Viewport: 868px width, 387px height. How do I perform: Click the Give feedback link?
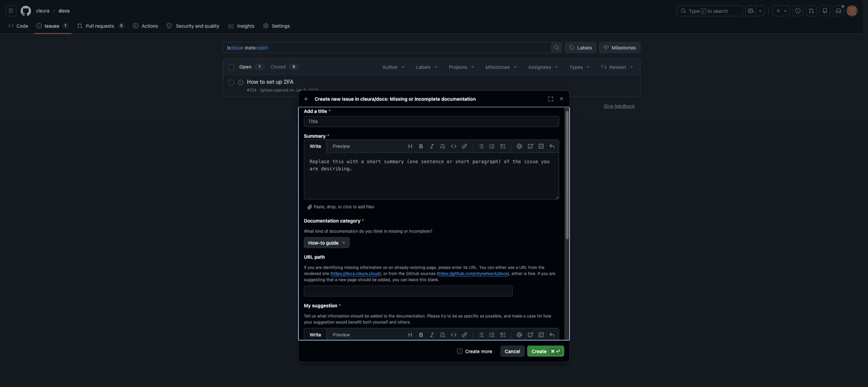pyautogui.click(x=619, y=106)
